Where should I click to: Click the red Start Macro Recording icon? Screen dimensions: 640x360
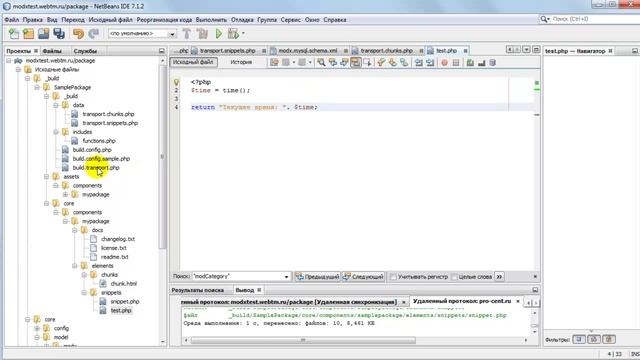click(444, 62)
